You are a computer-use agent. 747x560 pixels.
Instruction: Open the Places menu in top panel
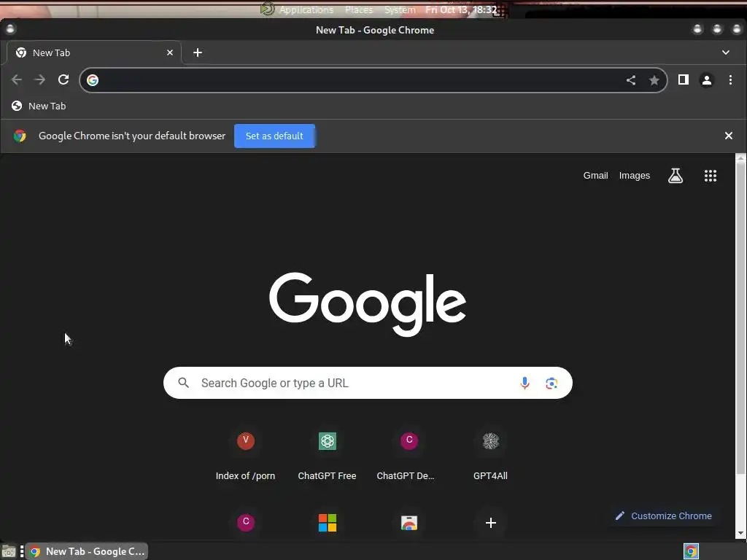(359, 9)
